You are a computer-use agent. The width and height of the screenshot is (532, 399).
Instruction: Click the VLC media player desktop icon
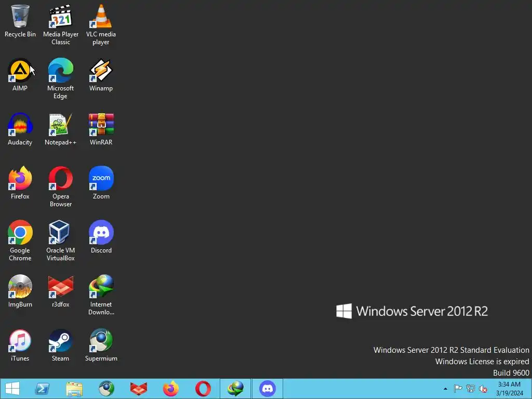click(101, 24)
